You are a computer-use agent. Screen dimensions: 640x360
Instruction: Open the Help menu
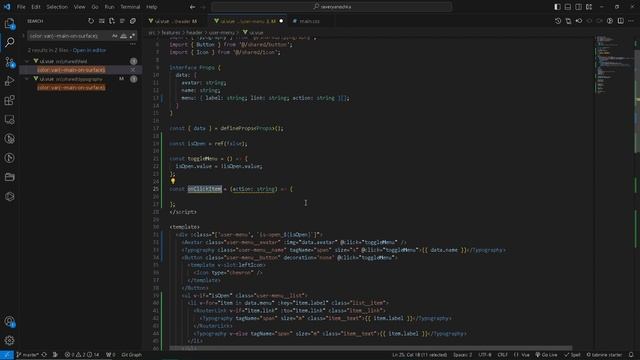pos(152,7)
